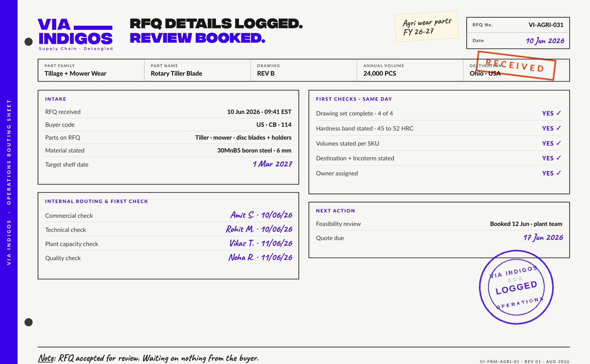Click the headline 'RFQ DETAILS LOGGED.'
590x364 pixels.
[216, 24]
